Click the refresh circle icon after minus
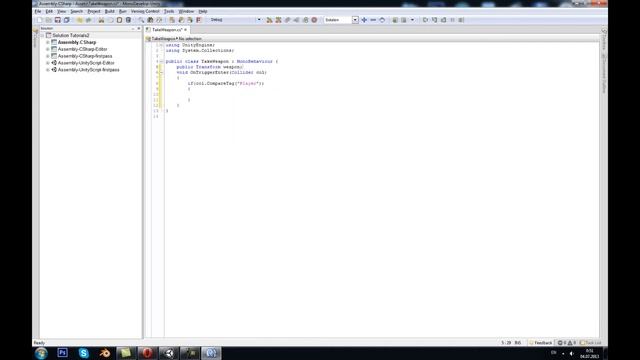 point(382,20)
